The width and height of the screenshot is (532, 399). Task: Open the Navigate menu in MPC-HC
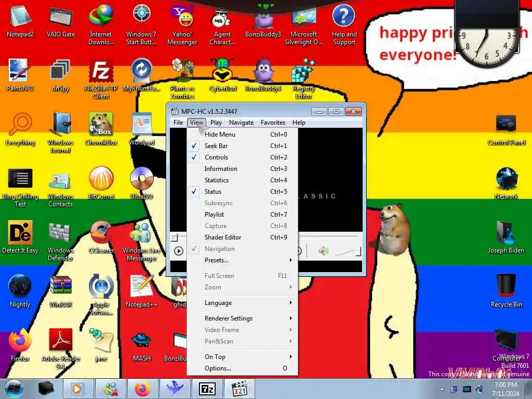(241, 123)
